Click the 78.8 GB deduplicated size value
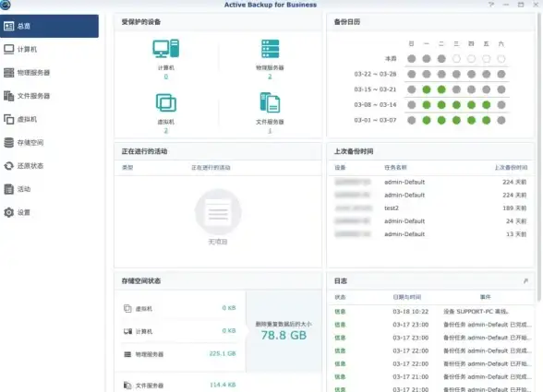The width and height of the screenshot is (543, 392). (x=284, y=335)
